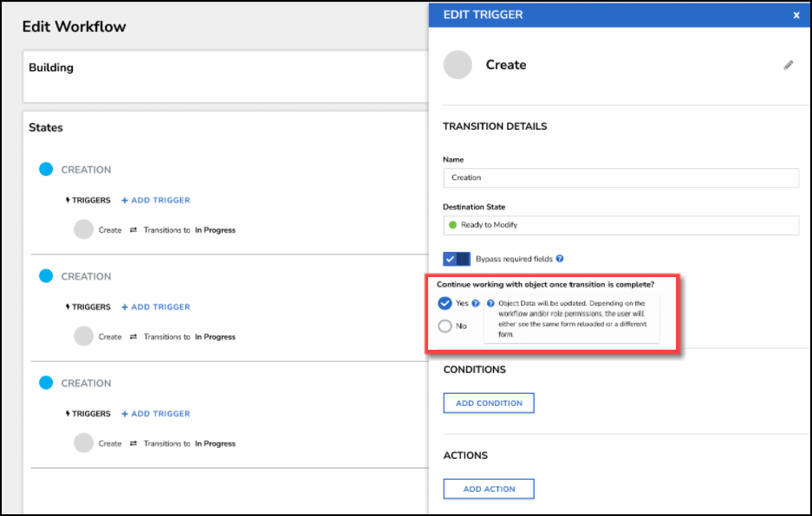Click the transition arrows icon in the bottom state

click(x=133, y=443)
